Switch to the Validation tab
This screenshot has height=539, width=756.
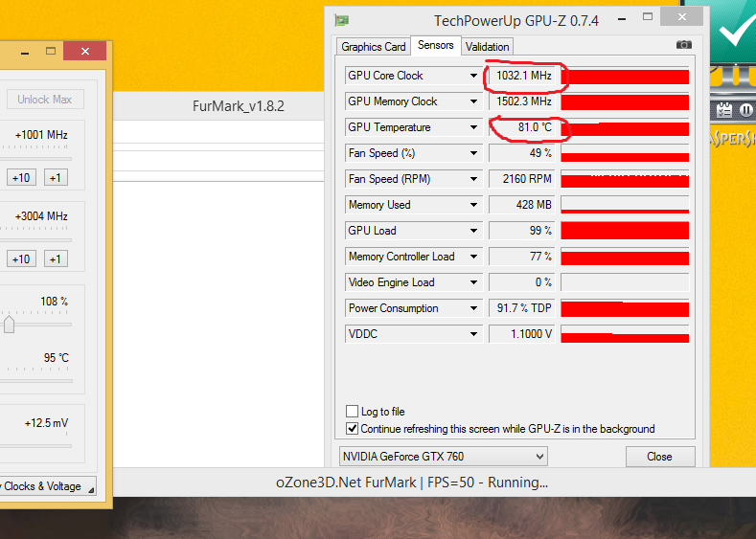point(487,47)
